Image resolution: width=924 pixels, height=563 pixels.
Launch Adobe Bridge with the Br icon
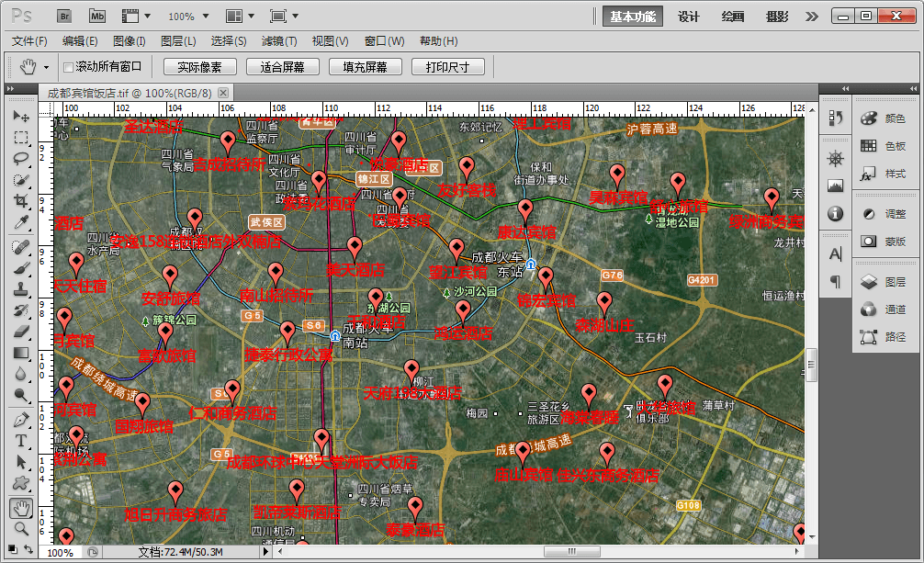[x=65, y=16]
